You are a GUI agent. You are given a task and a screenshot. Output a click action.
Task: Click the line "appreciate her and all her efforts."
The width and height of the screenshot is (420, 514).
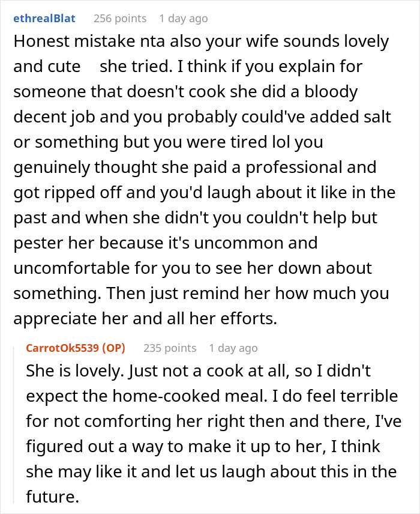[145, 319]
